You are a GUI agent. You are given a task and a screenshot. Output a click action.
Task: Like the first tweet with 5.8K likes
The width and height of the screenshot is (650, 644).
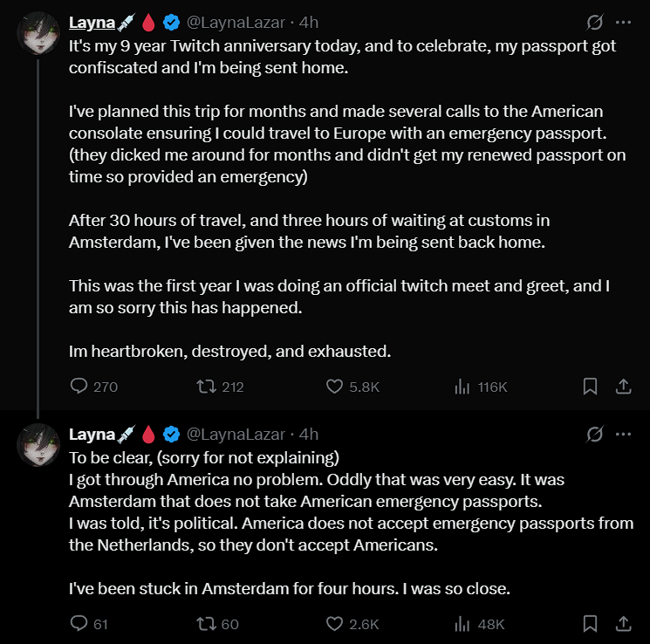tap(334, 387)
